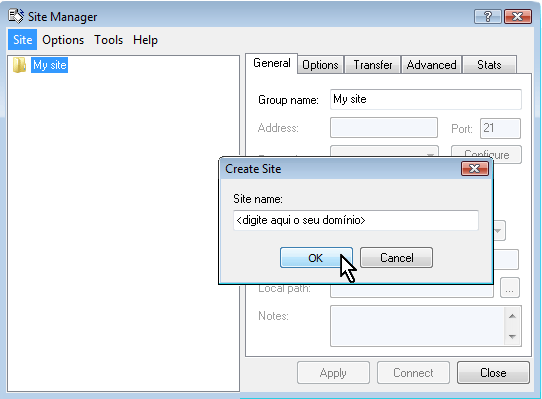This screenshot has width=542, height=399.
Task: Click the Notes scroll up arrow
Action: (513, 316)
